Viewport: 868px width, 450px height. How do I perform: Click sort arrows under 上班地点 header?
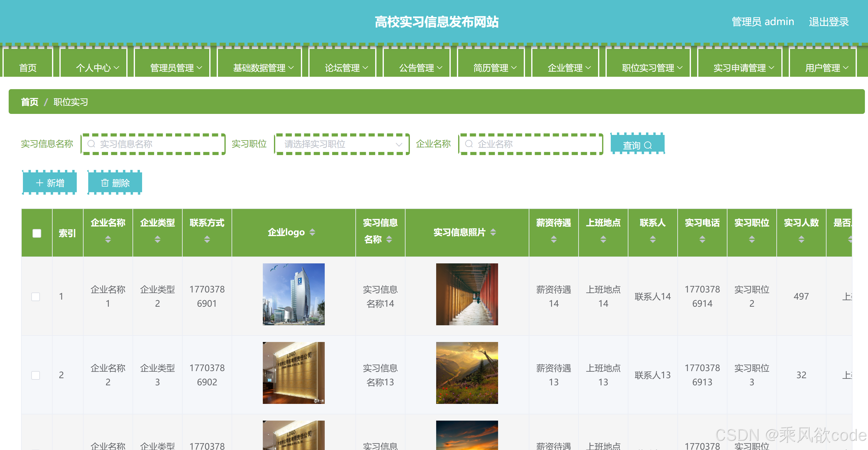[603, 240]
